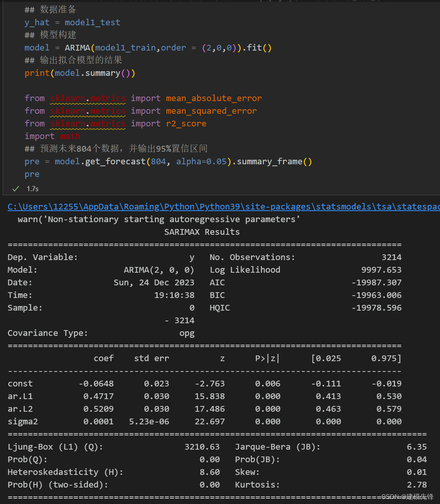440x504 pixels.
Task: Click the SARIMAX Results title in output
Action: click(x=202, y=232)
